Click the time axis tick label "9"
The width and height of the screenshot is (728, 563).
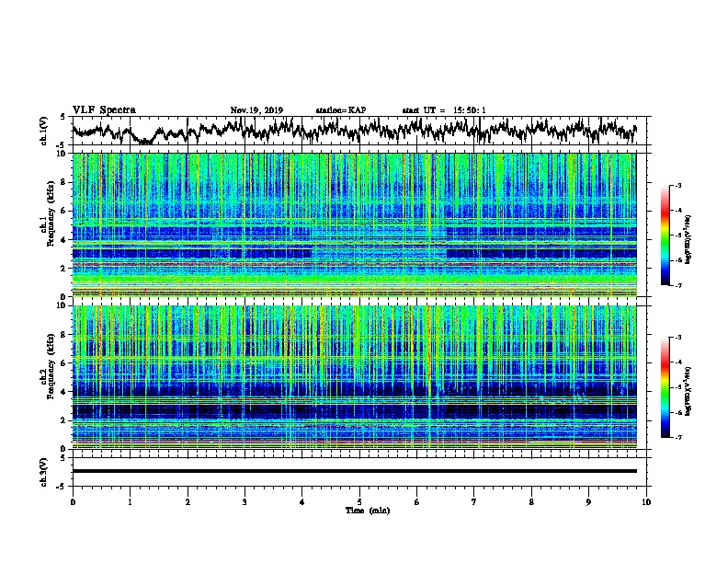588,502
